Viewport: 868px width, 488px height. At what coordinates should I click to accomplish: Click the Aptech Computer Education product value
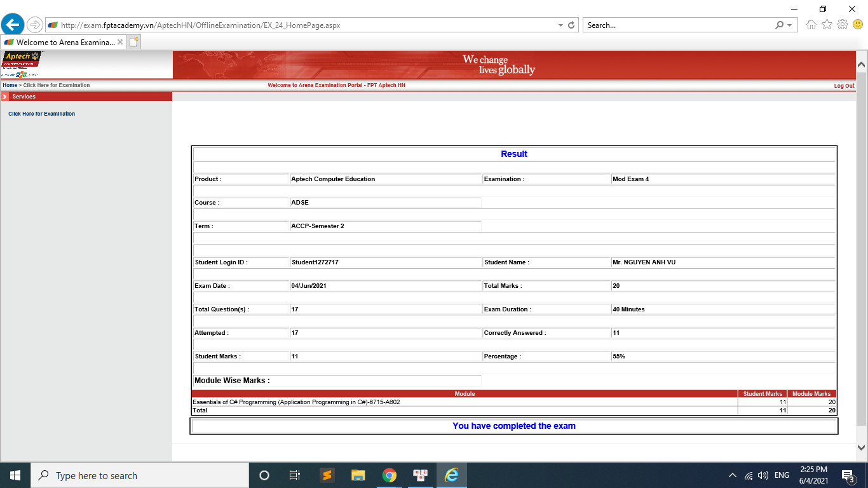click(333, 179)
